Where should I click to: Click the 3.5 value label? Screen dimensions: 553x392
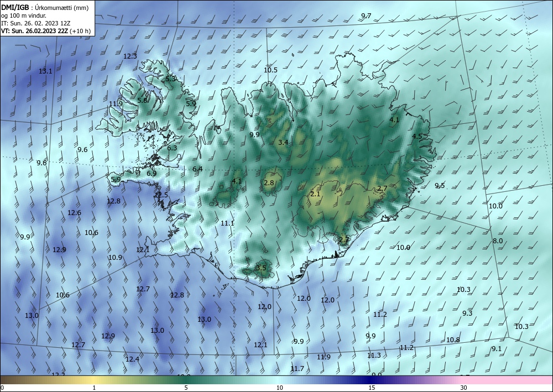(x=261, y=268)
